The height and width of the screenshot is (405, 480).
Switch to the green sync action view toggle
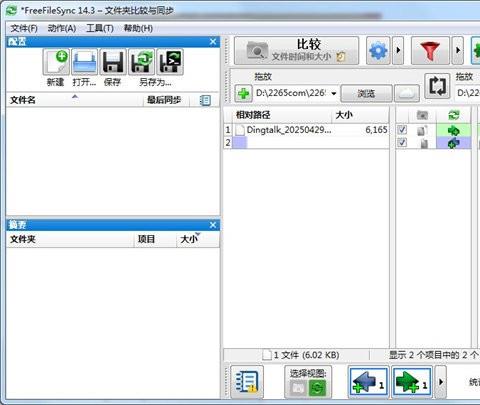pos(317,388)
